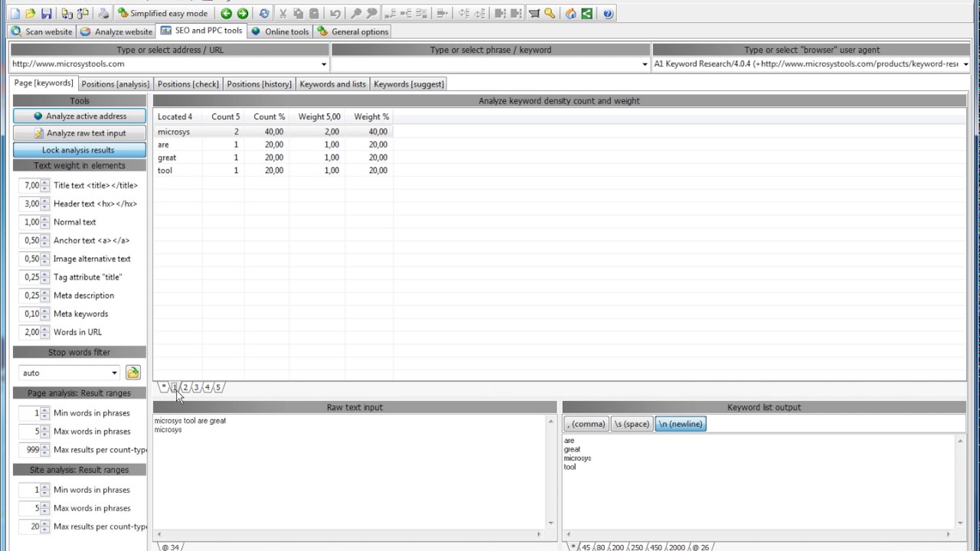Click the shopping cart icon
Viewport: 980px width, 551px height.
coord(534,14)
